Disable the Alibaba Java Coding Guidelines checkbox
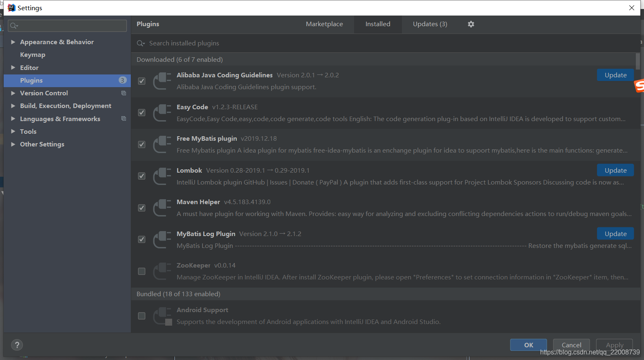Viewport: 644px width, 360px height. (x=141, y=81)
